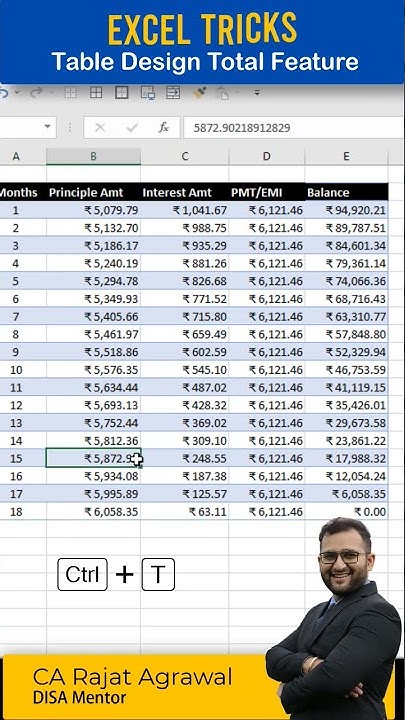Image resolution: width=405 pixels, height=720 pixels.
Task: Select column C header
Action: pos(185,157)
